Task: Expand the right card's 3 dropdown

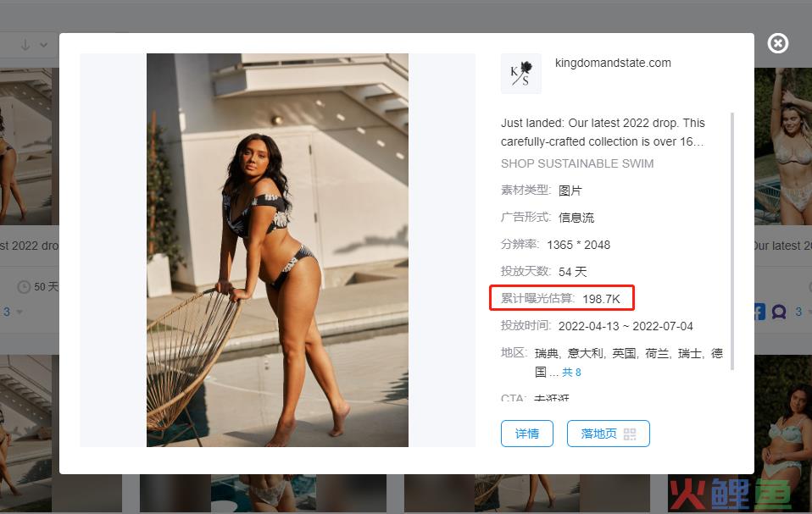Action: pos(803,312)
